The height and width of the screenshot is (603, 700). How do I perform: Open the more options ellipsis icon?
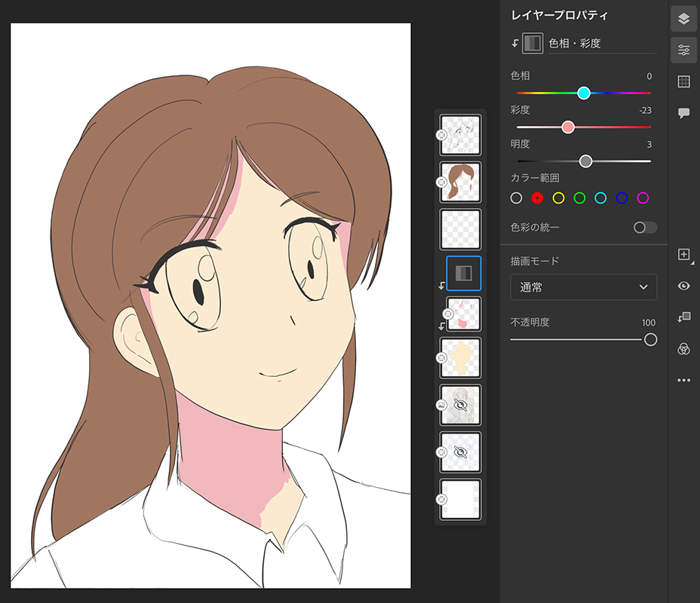683,380
